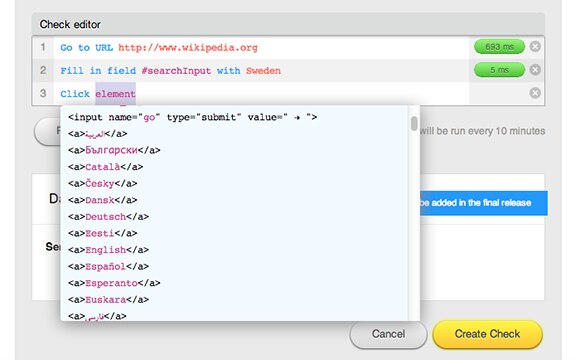Click the URL http://www.wikipedia.org in step 1
Screen dimensions: 580x360
tap(188, 48)
